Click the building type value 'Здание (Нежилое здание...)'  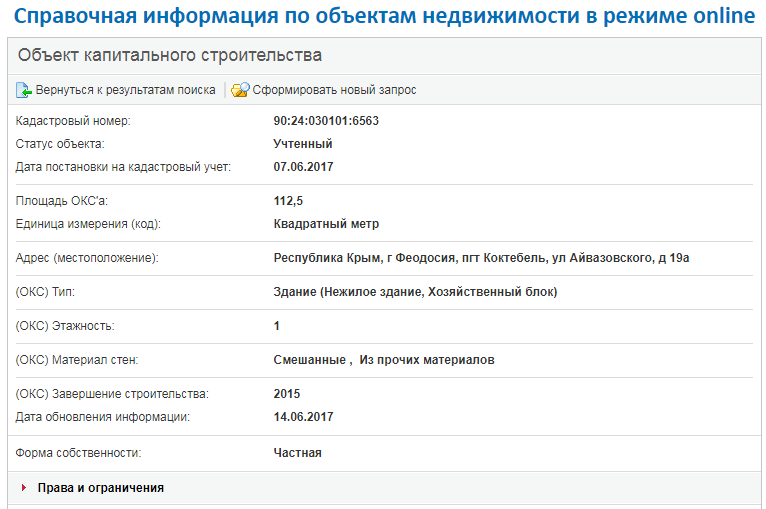click(x=415, y=292)
